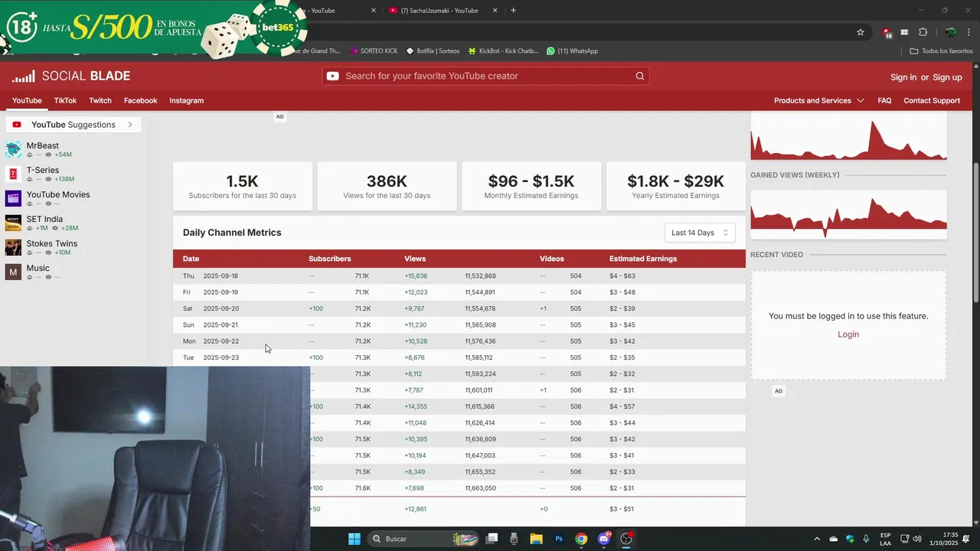
Task: Click microphone icon in system tray
Action: [866, 539]
